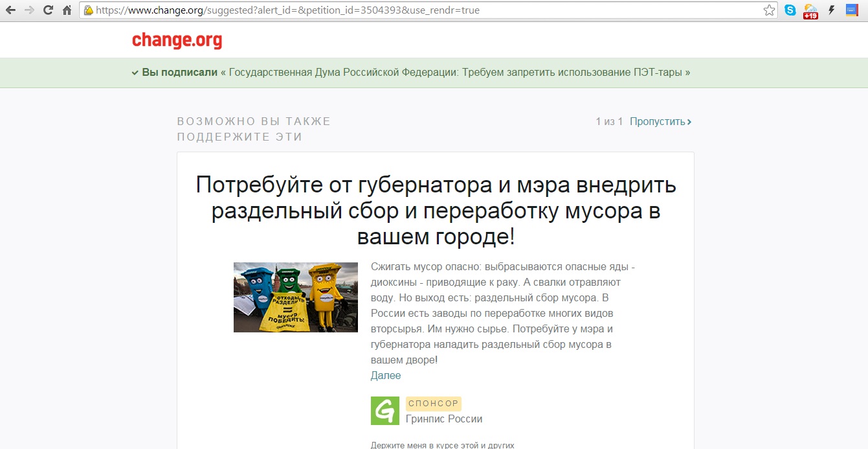Click the change.org logo

(x=177, y=40)
